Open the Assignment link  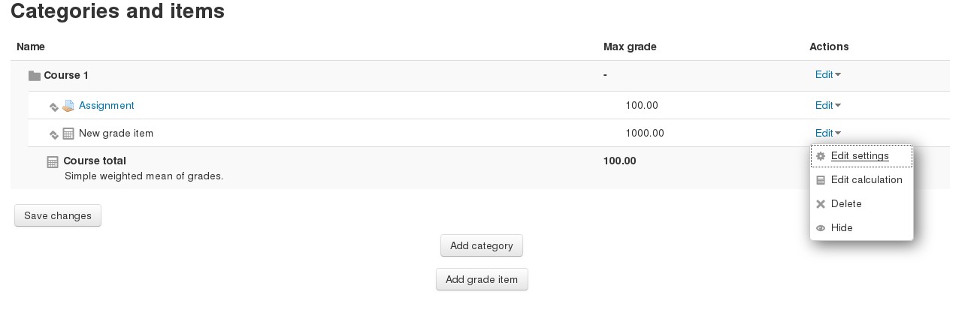107,106
